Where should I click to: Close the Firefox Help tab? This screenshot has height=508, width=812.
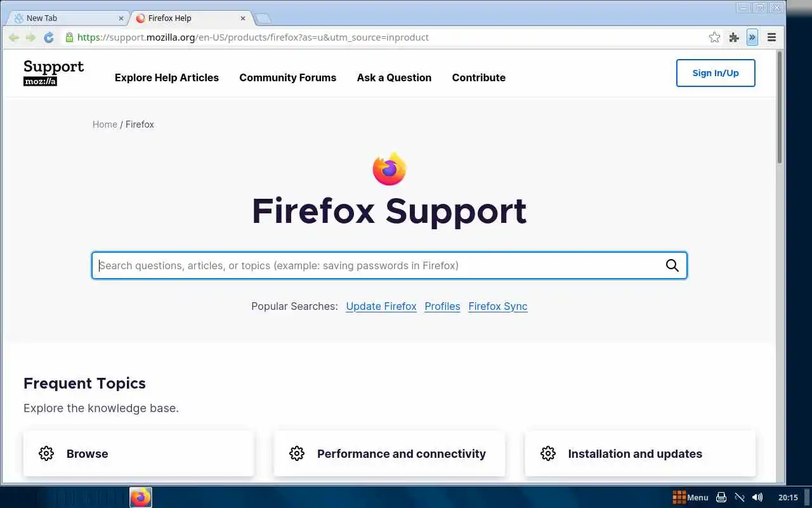[243, 18]
